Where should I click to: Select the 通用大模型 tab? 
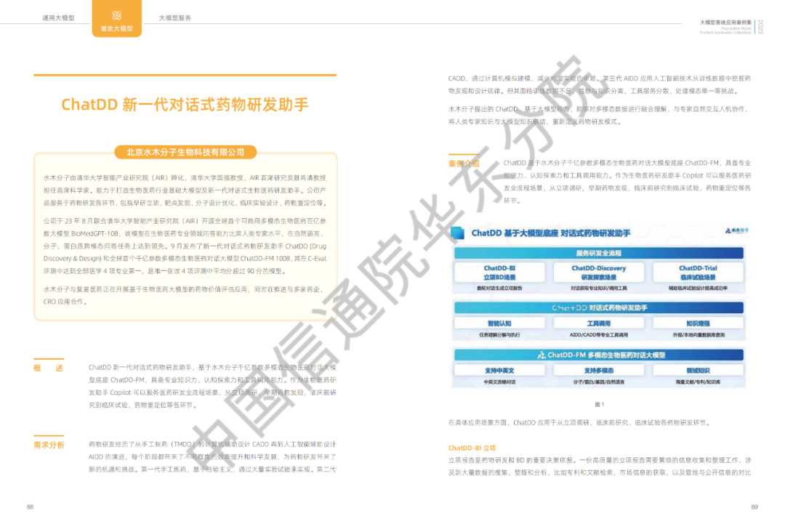pos(58,18)
